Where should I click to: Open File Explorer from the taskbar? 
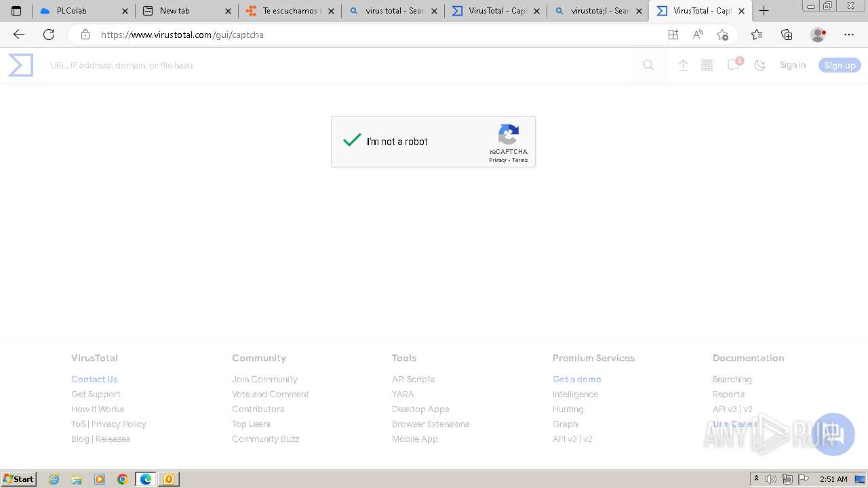coord(77,479)
